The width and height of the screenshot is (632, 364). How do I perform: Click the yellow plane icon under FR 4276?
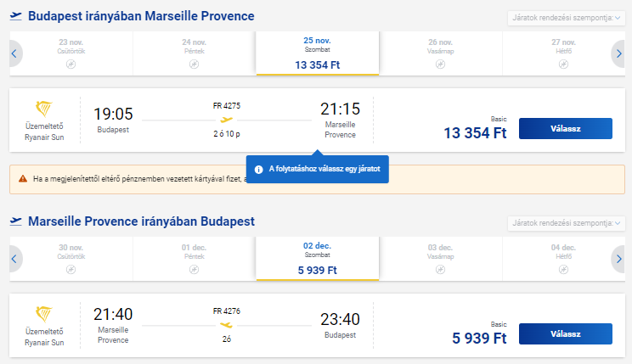227,325
